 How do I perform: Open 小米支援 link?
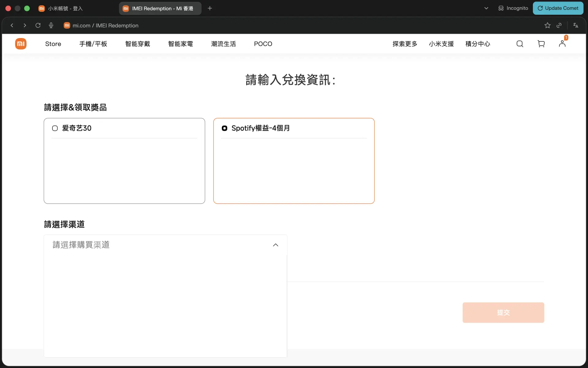coord(441,44)
